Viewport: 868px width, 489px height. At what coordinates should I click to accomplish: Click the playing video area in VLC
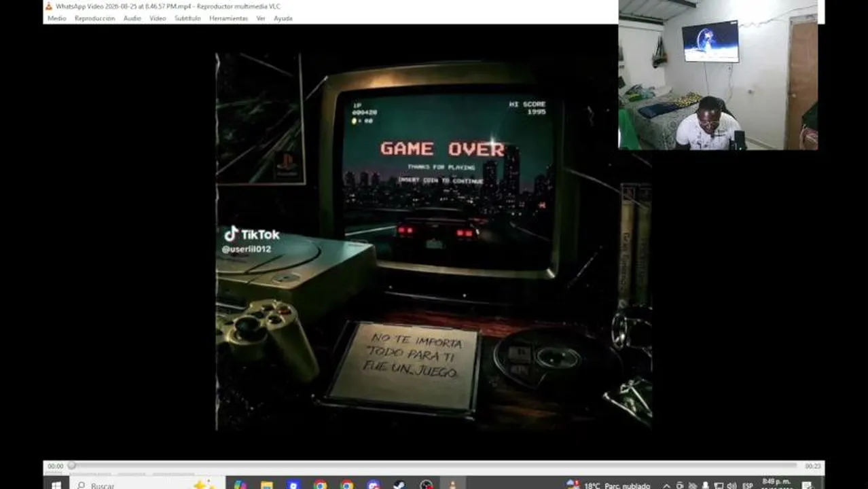coord(433,241)
